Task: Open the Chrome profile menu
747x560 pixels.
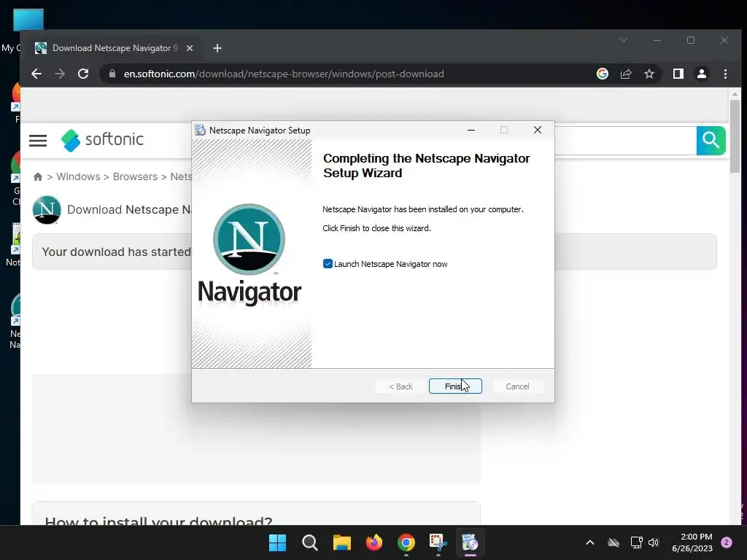Action: 702,74
